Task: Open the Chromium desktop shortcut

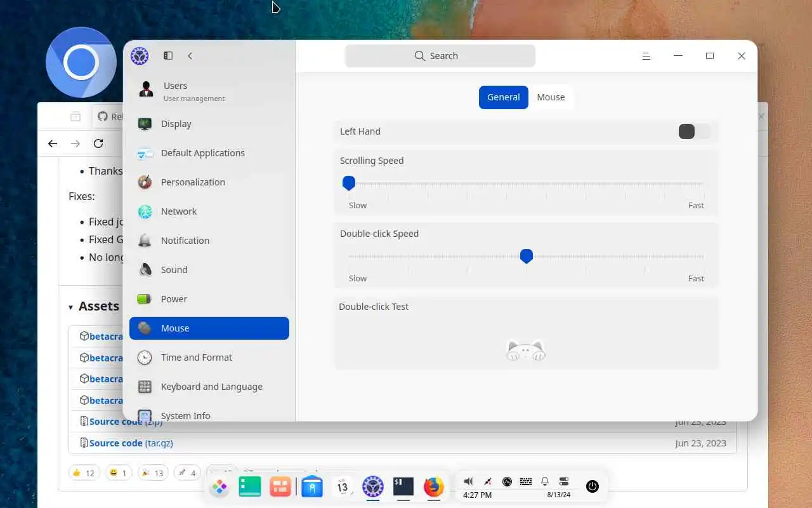Action: (81, 62)
